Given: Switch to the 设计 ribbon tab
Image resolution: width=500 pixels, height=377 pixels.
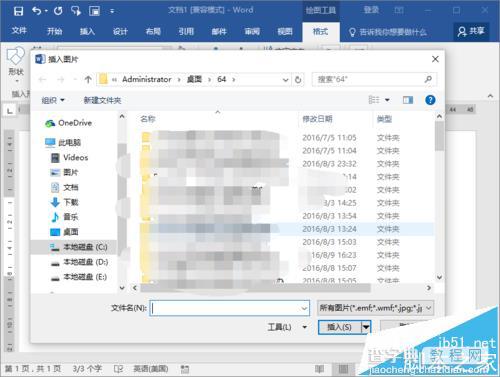Looking at the screenshot, I should click(120, 31).
